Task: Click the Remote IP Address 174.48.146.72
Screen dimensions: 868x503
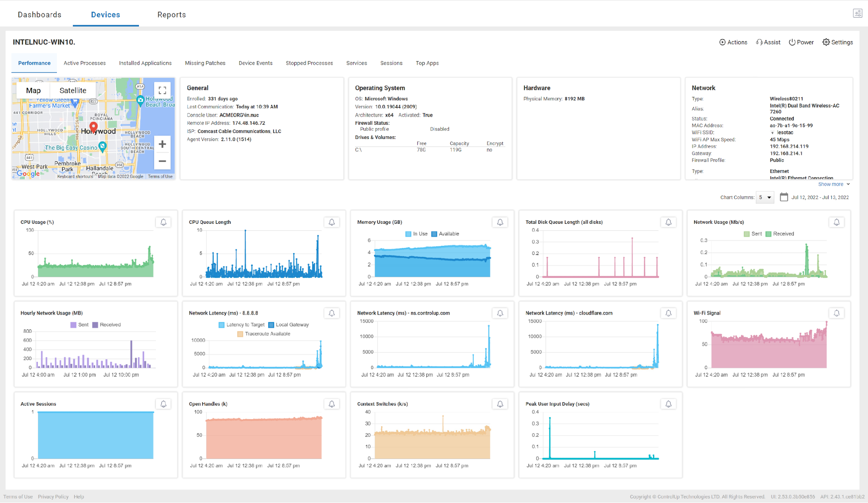Action: click(x=249, y=123)
